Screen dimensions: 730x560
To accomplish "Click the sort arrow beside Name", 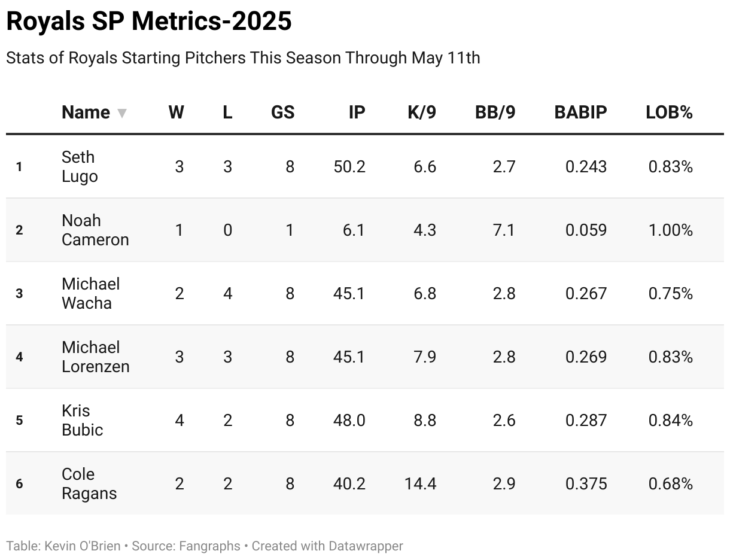I will tap(122, 113).
